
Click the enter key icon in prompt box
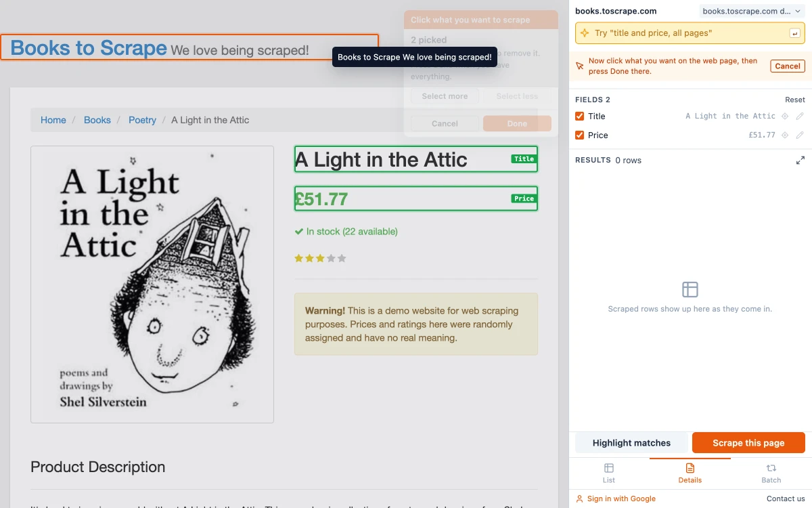pos(795,33)
